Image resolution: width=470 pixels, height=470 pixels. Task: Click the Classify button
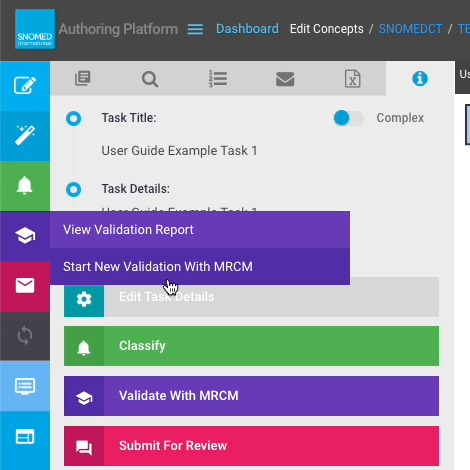(x=251, y=346)
